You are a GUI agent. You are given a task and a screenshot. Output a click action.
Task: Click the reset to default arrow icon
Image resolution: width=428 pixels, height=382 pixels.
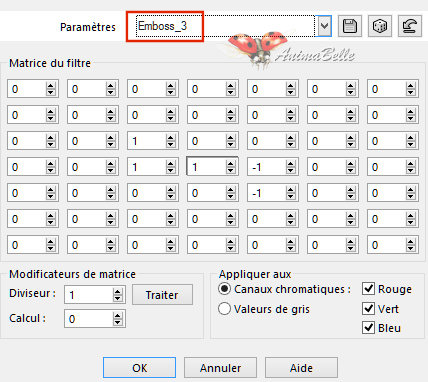pyautogui.click(x=410, y=26)
